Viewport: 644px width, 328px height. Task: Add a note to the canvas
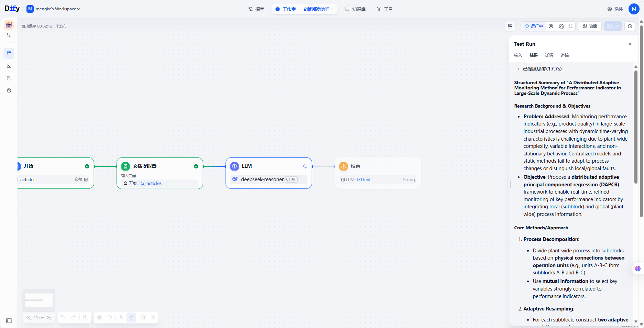coord(110,318)
